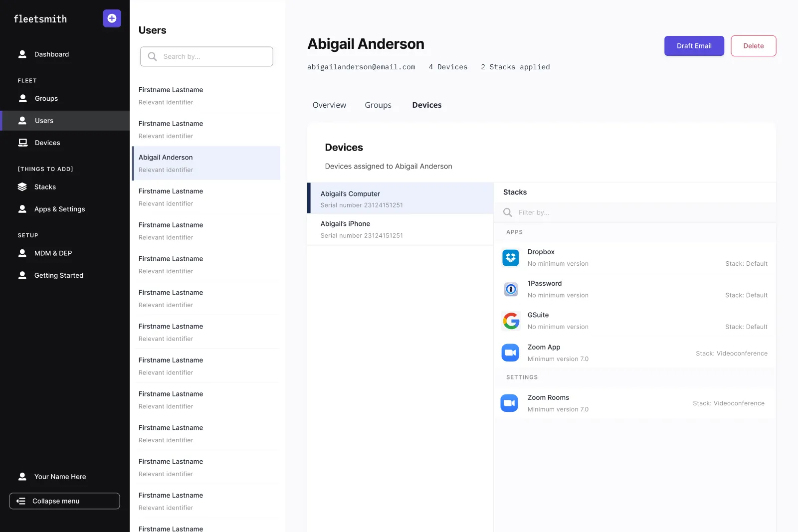This screenshot has width=798, height=532.
Task: Click the Collapse menu button
Action: (x=64, y=501)
